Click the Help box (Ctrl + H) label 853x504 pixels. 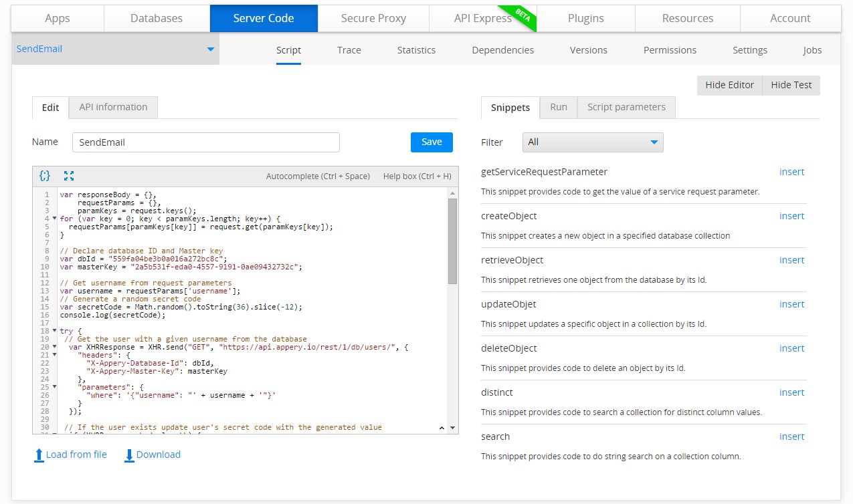pos(417,176)
